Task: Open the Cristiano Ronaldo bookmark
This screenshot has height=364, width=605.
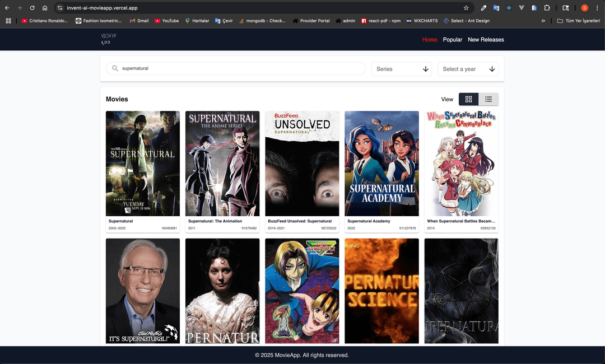Action: [x=45, y=21]
